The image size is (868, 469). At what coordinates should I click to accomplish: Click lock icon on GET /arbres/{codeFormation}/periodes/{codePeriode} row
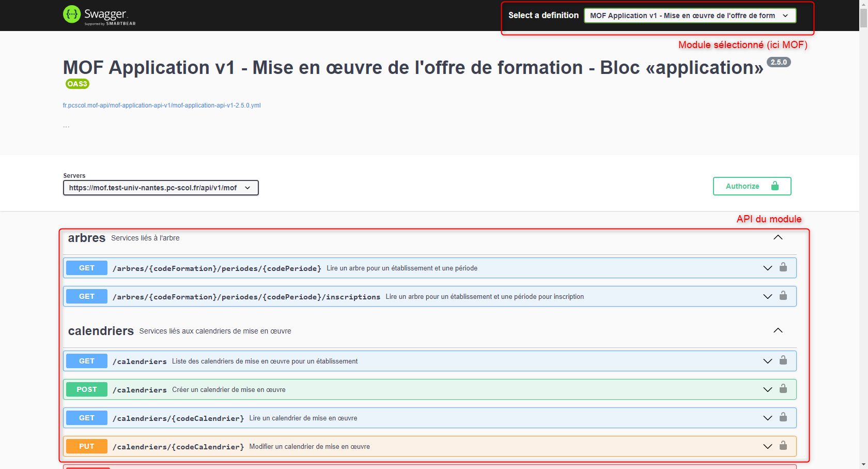[x=783, y=267]
